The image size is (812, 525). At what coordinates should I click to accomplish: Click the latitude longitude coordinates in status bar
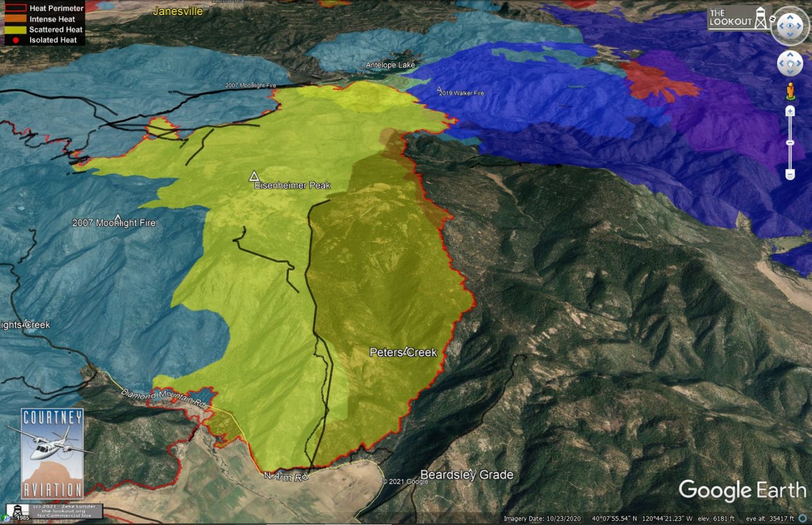pyautogui.click(x=642, y=519)
